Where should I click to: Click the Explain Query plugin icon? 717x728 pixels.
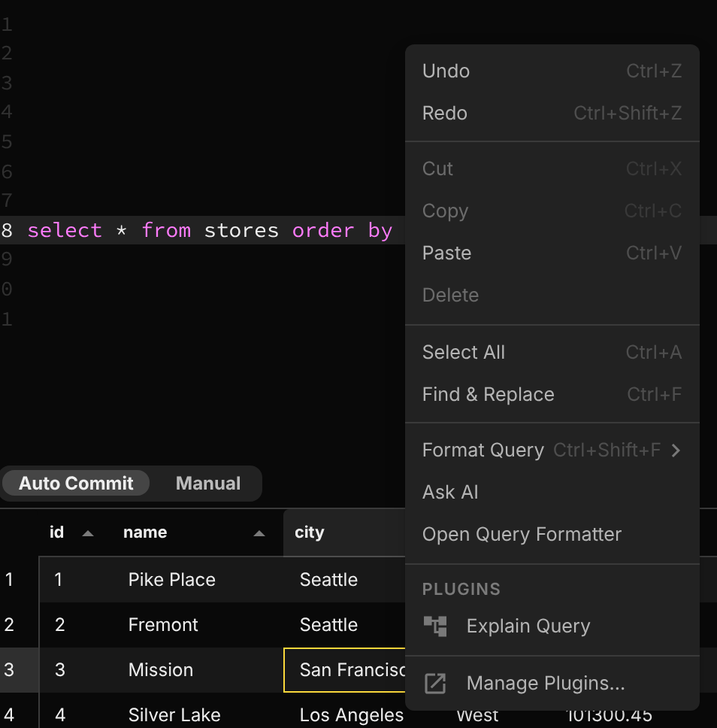point(435,626)
